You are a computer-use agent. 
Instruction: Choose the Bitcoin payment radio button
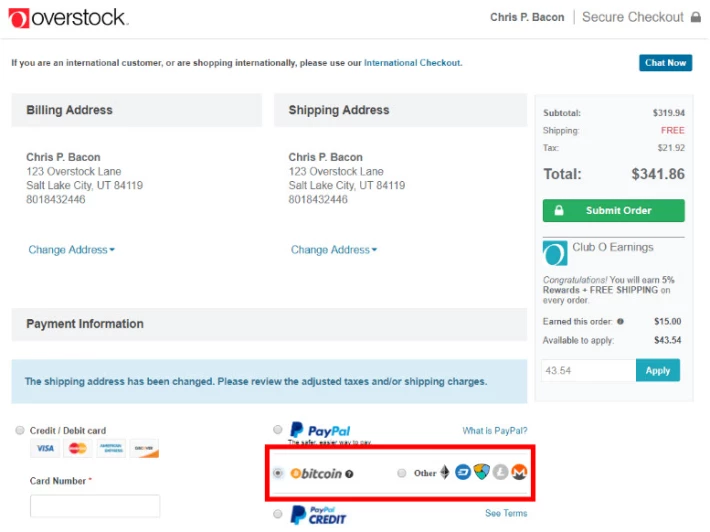point(278,472)
